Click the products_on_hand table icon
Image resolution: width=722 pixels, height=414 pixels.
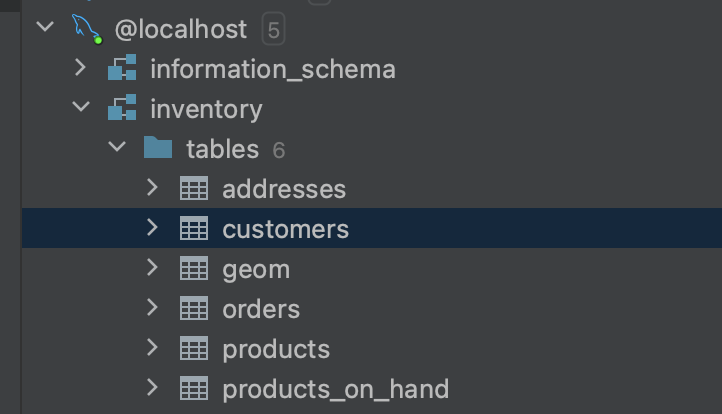tap(194, 389)
